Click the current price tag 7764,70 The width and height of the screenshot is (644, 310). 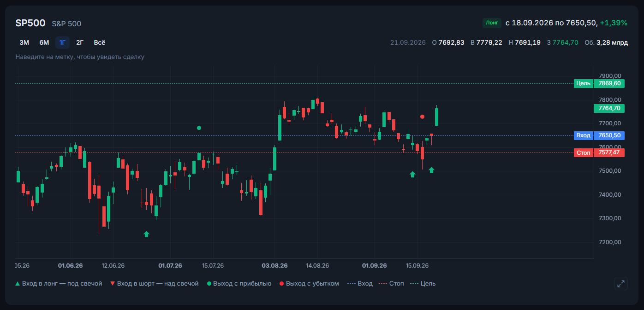pos(609,108)
